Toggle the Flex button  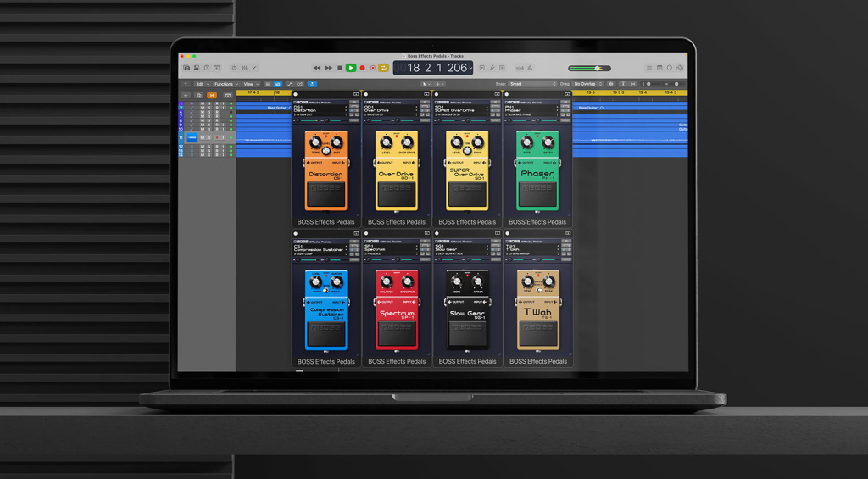(300, 84)
